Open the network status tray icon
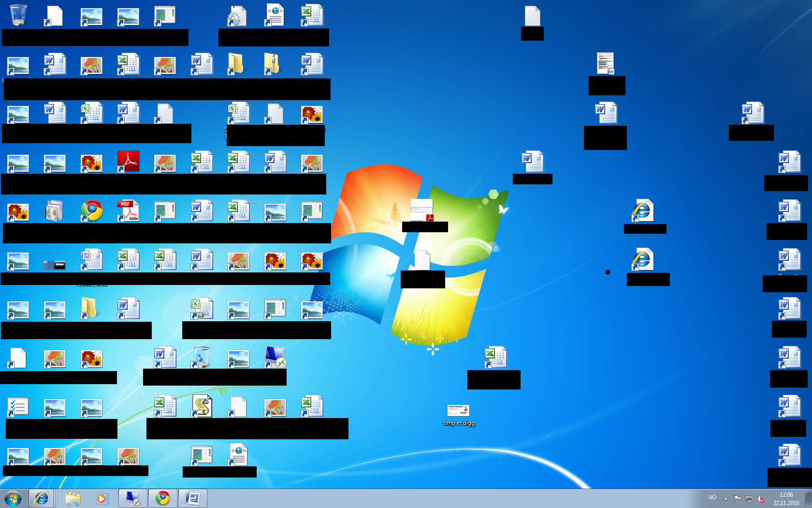 (x=749, y=499)
